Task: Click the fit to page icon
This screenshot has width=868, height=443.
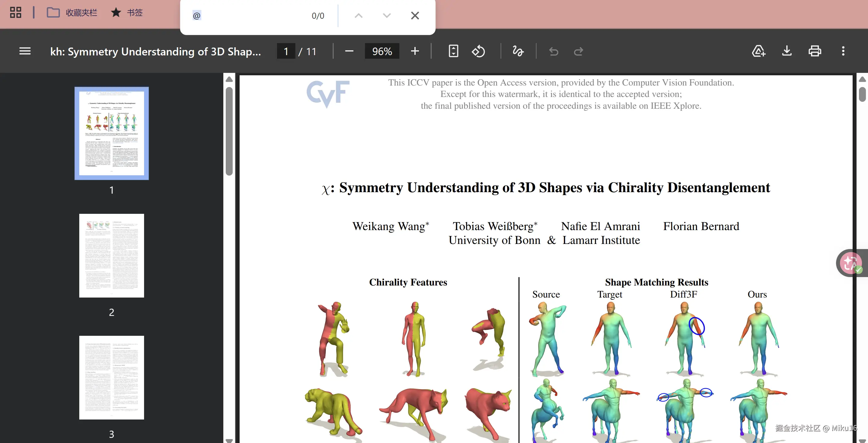Action: pyautogui.click(x=453, y=51)
